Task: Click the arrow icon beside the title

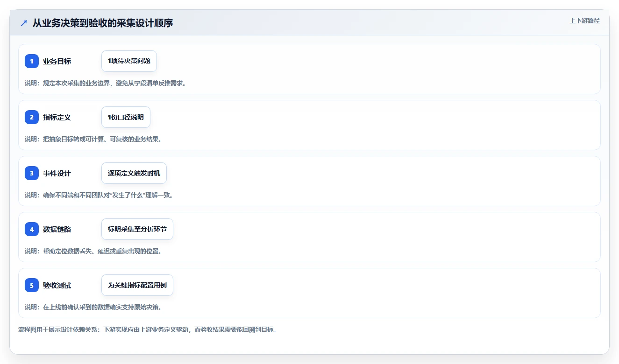Action: click(24, 23)
